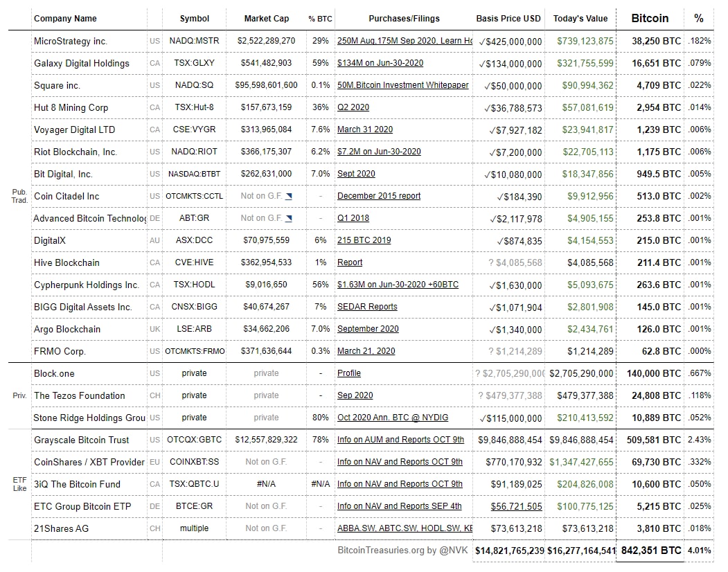The width and height of the screenshot is (728, 572).
Task: Open Riot Blockchain's '$7.2M on Jun-30-2020' link
Action: pyautogui.click(x=379, y=152)
